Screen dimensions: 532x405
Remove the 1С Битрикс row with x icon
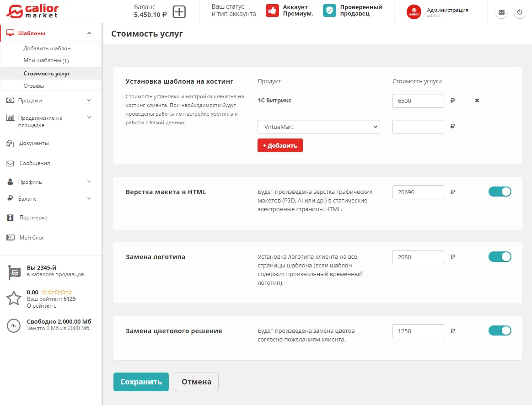coord(477,101)
